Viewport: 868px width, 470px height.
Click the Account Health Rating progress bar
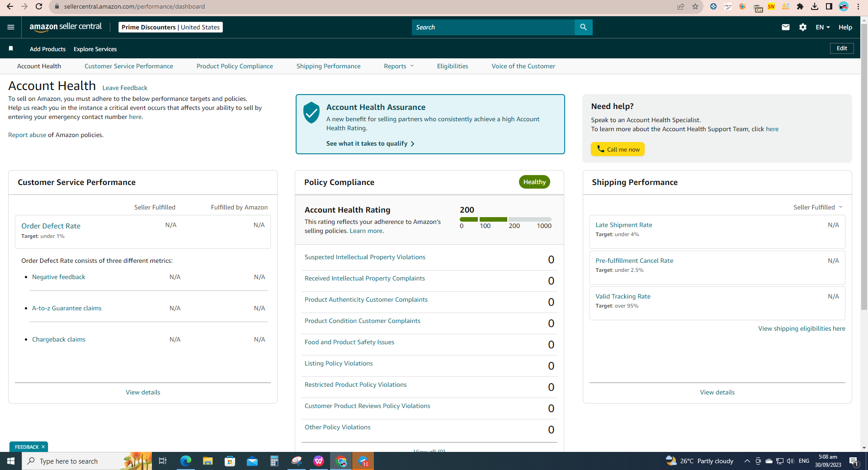(505, 219)
